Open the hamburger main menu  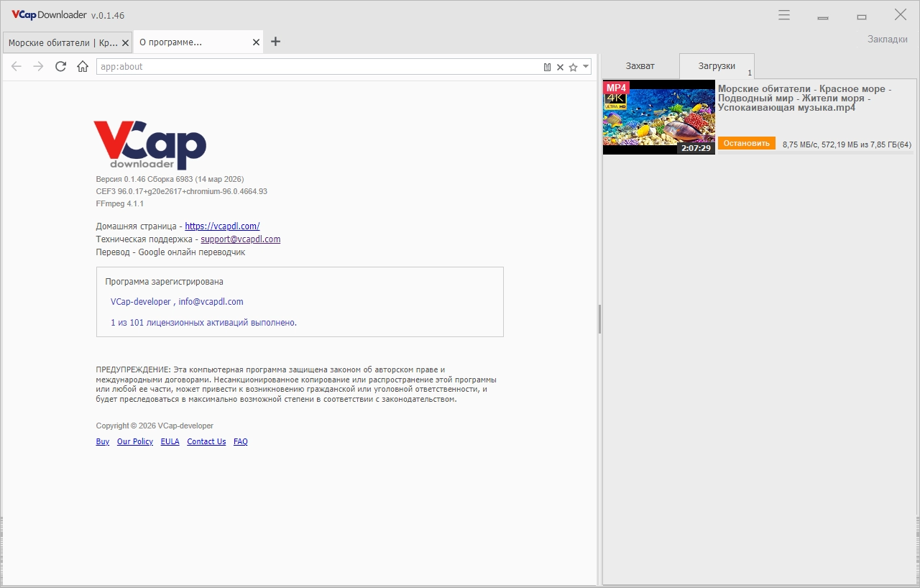784,15
